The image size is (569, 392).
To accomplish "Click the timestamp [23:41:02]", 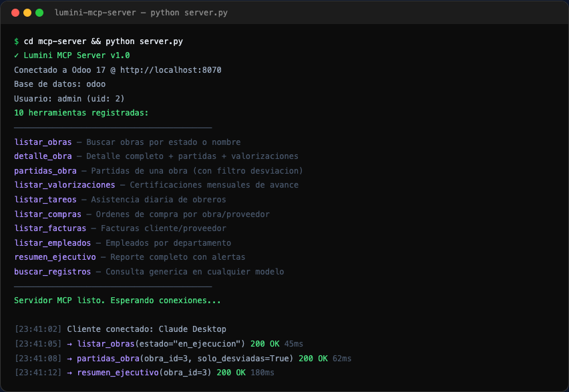I will tap(38, 329).
